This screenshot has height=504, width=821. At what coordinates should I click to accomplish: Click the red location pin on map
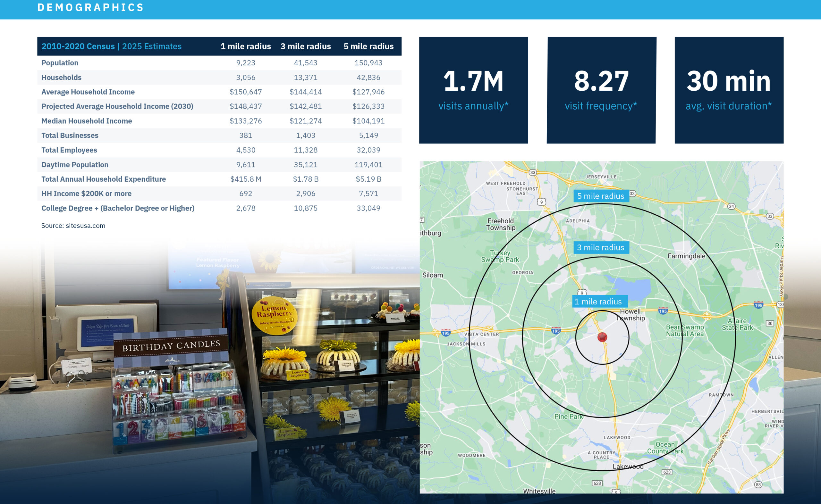[x=602, y=337]
